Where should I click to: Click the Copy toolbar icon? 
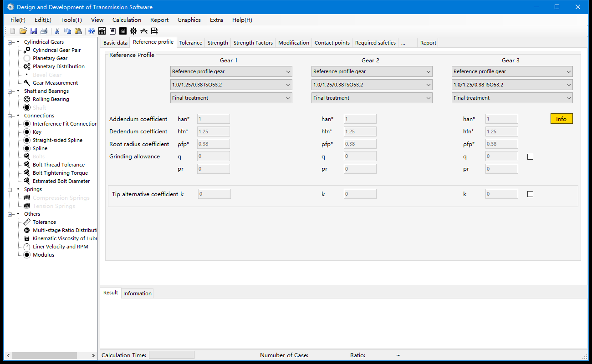(67, 31)
